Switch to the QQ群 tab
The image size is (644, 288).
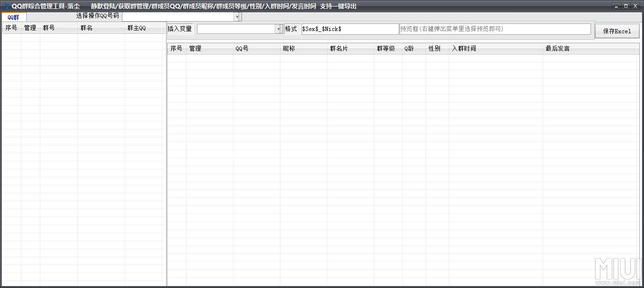tap(14, 17)
